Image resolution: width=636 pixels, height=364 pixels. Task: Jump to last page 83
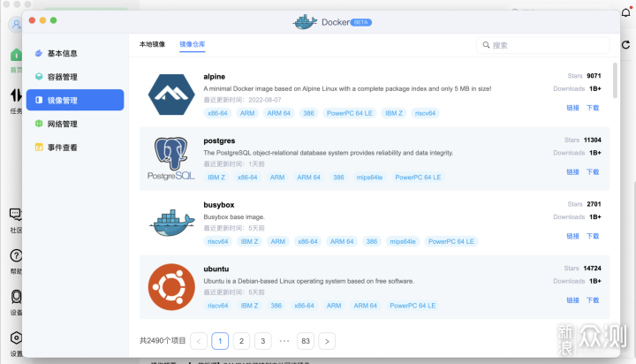click(x=306, y=341)
